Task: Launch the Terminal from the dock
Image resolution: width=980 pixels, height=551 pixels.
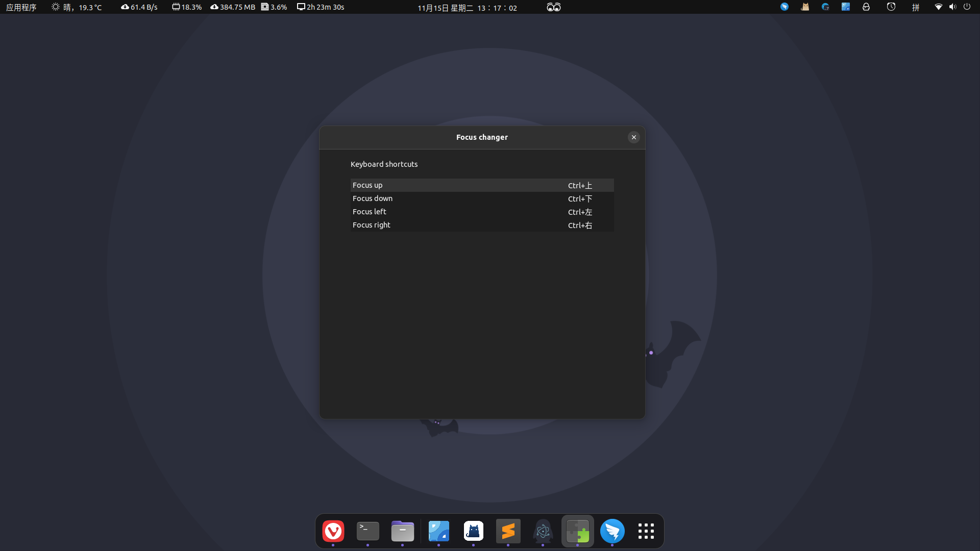Action: click(x=367, y=531)
